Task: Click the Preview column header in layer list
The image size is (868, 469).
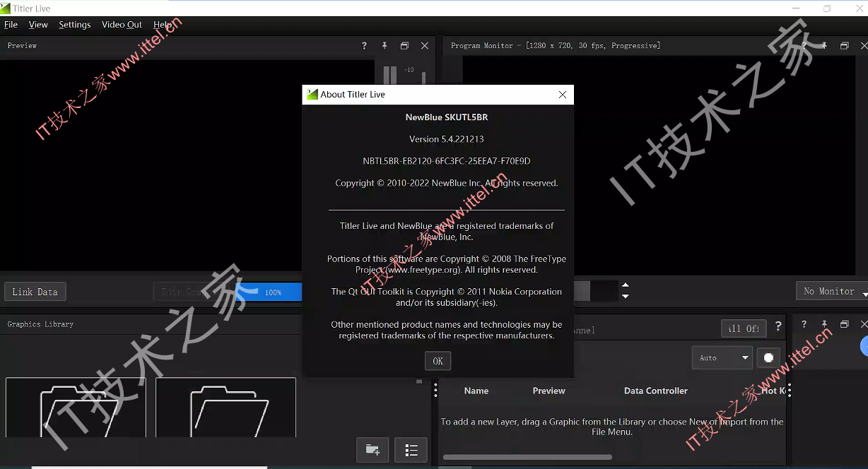Action: click(x=549, y=391)
